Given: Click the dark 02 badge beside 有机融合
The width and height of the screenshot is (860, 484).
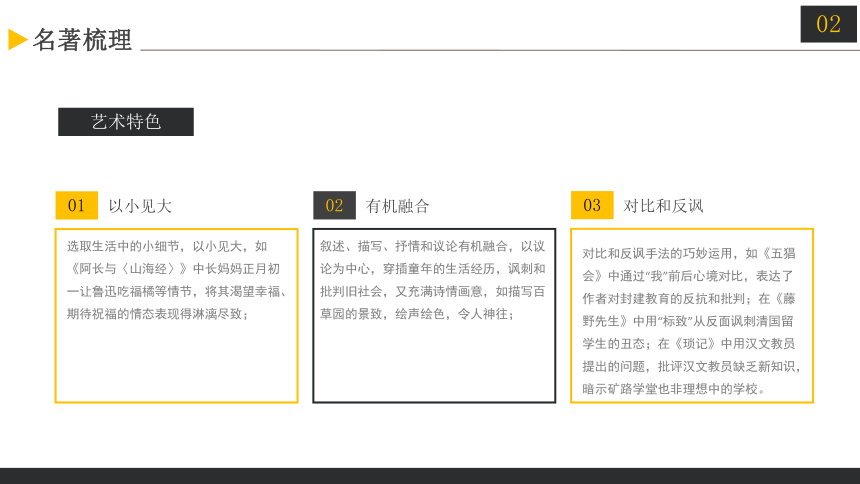Looking at the screenshot, I should [x=334, y=205].
